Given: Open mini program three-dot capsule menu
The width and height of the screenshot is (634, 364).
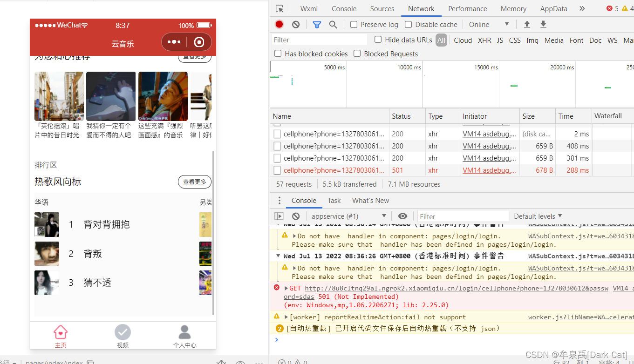Looking at the screenshot, I should (x=174, y=42).
